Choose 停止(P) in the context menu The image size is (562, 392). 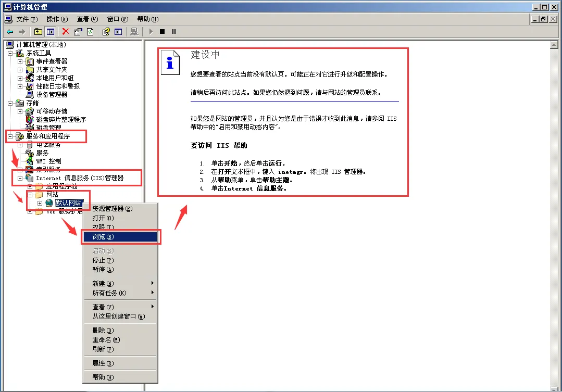tap(120, 260)
